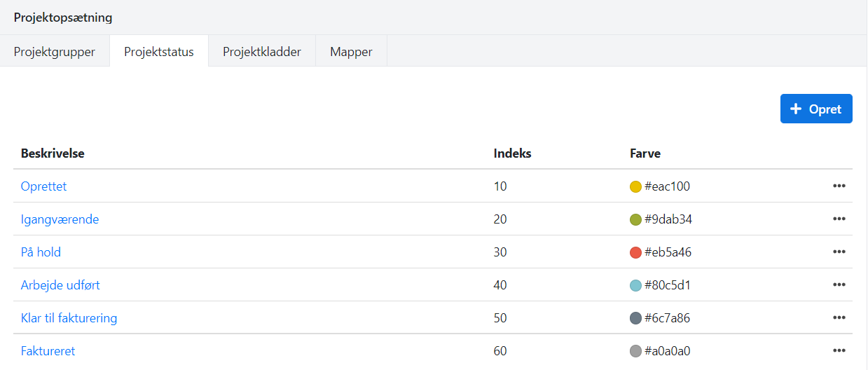This screenshot has width=868, height=370.
Task: Open the Oprettet status link
Action: click(x=43, y=186)
